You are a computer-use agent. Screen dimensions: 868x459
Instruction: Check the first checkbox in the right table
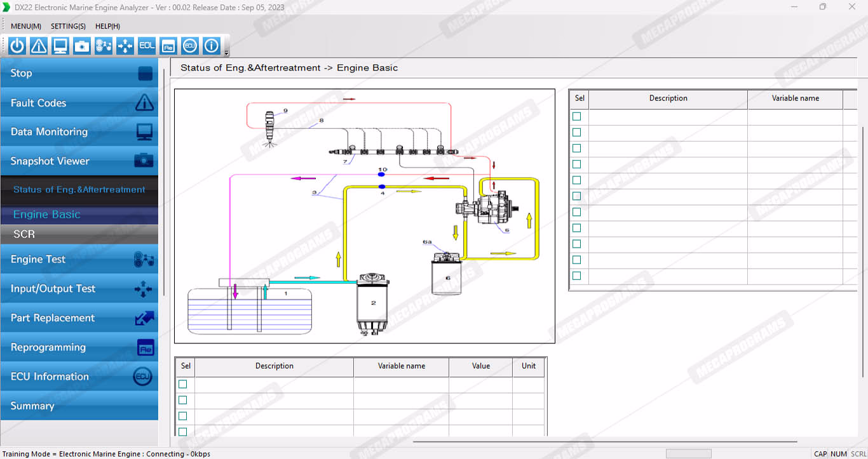point(577,117)
